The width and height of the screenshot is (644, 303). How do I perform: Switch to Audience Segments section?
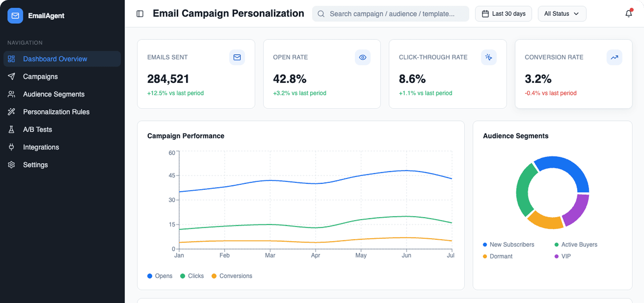click(x=54, y=94)
